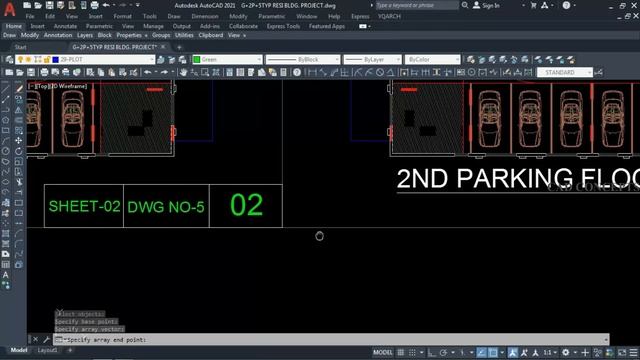Viewport: 640px width, 360px height.
Task: Toggle Snap mode in status bar
Action: [x=412, y=352]
